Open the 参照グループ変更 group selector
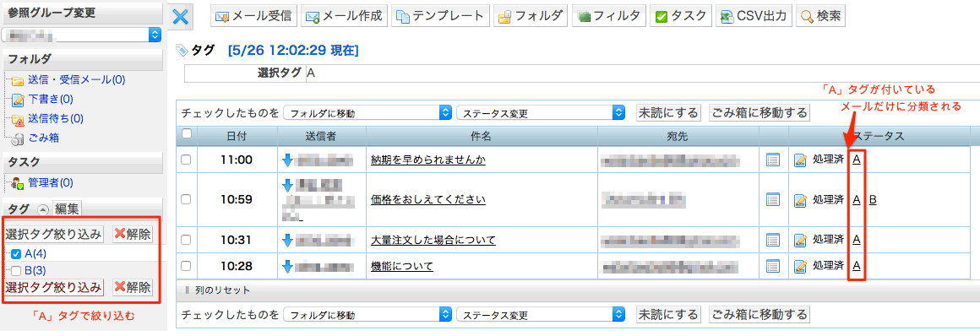This screenshot has height=336, width=980. (x=82, y=35)
